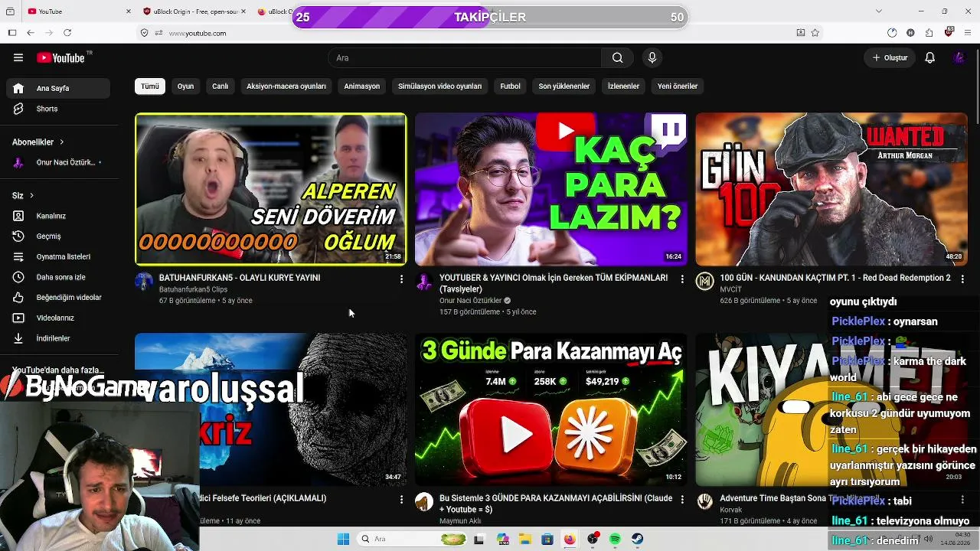Open the MVCİT channel avatar
980x551 pixels.
click(x=704, y=282)
